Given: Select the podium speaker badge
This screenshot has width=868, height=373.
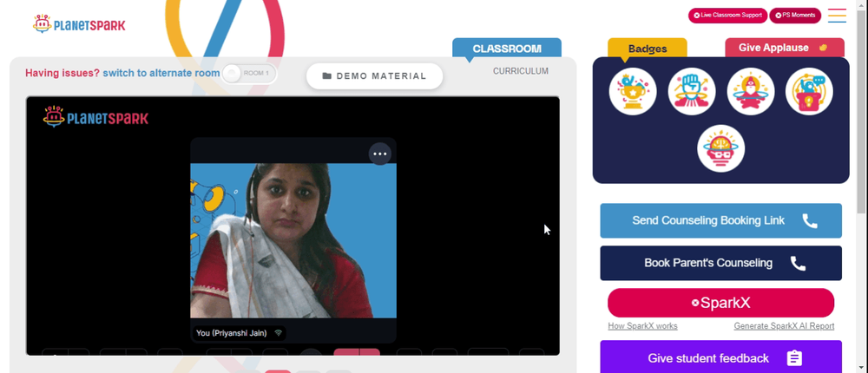Looking at the screenshot, I should tap(809, 91).
